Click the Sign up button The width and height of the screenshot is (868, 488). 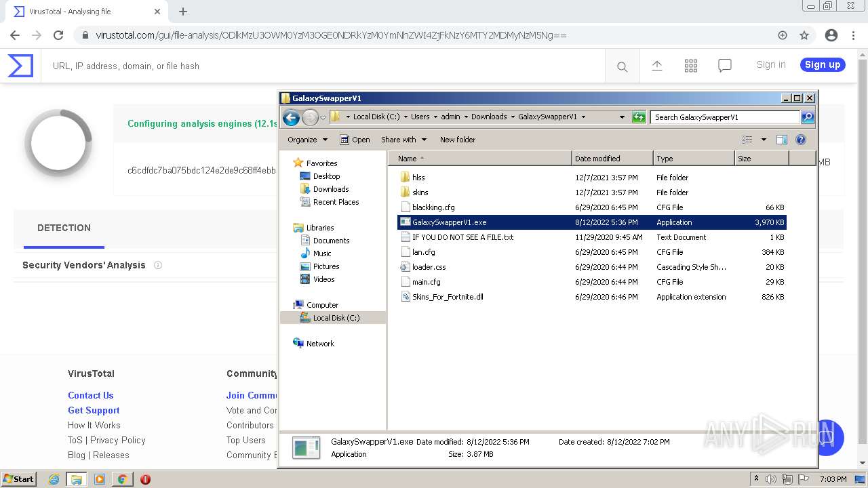pos(823,64)
